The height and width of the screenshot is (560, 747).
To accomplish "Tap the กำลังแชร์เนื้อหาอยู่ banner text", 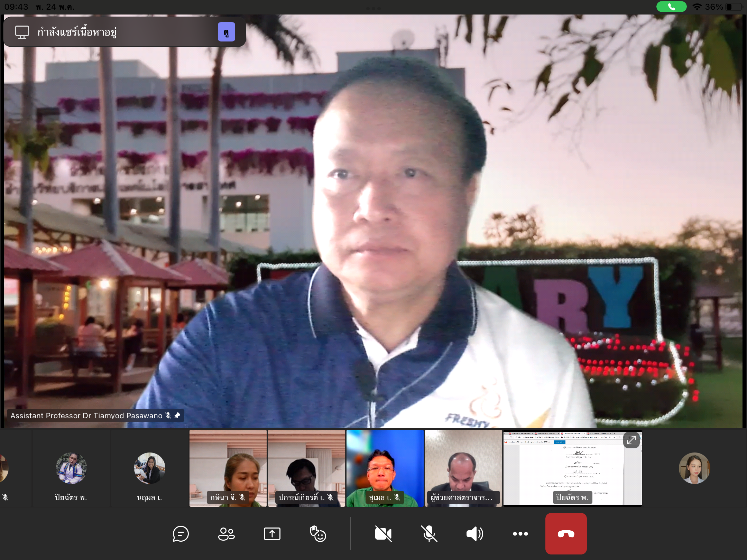I will (77, 32).
